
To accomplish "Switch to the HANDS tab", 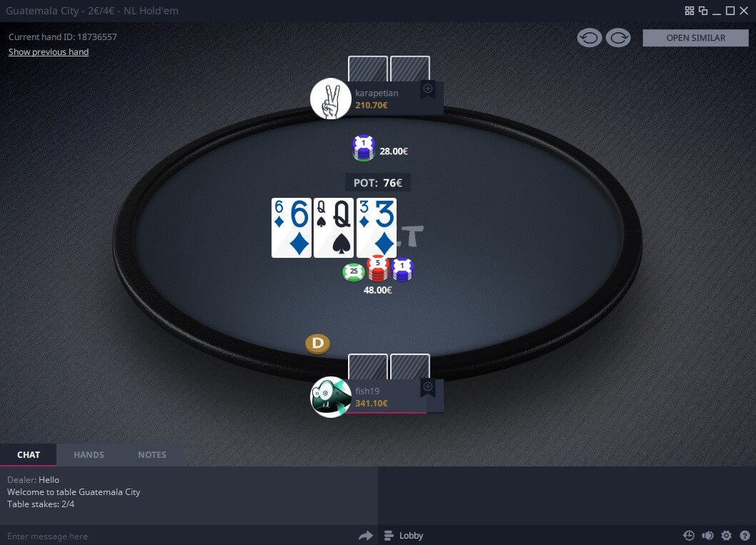I will [89, 455].
